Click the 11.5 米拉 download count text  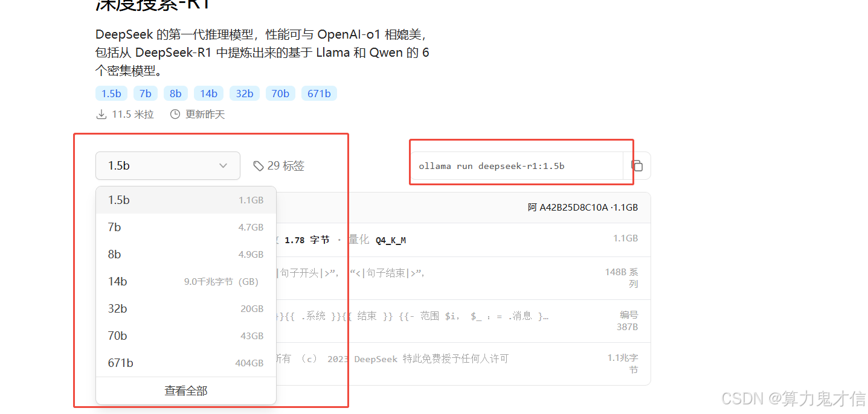[133, 114]
